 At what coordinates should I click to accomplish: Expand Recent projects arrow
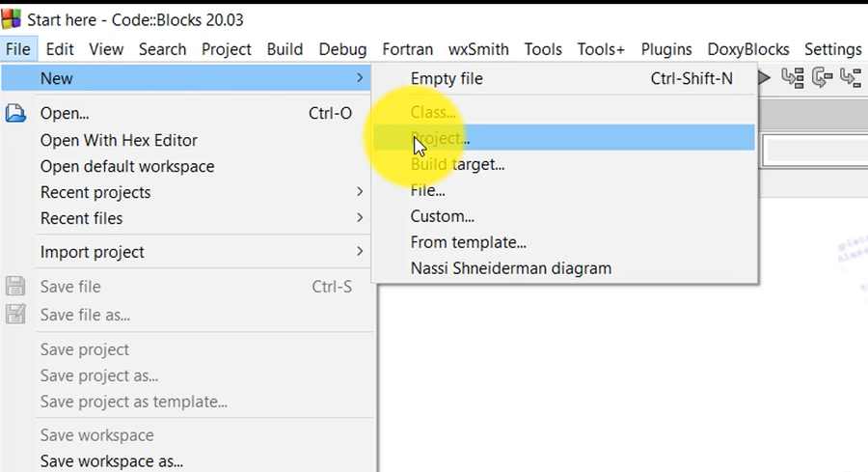(x=360, y=192)
